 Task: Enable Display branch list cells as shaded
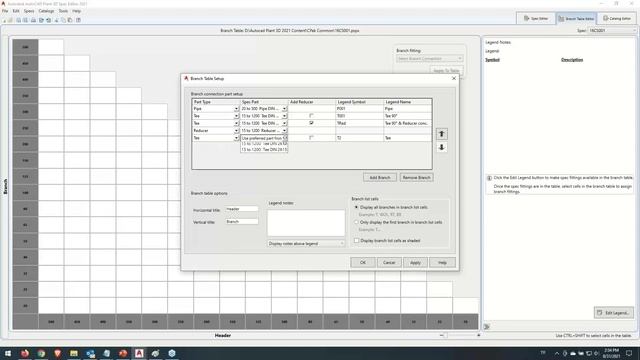356,240
